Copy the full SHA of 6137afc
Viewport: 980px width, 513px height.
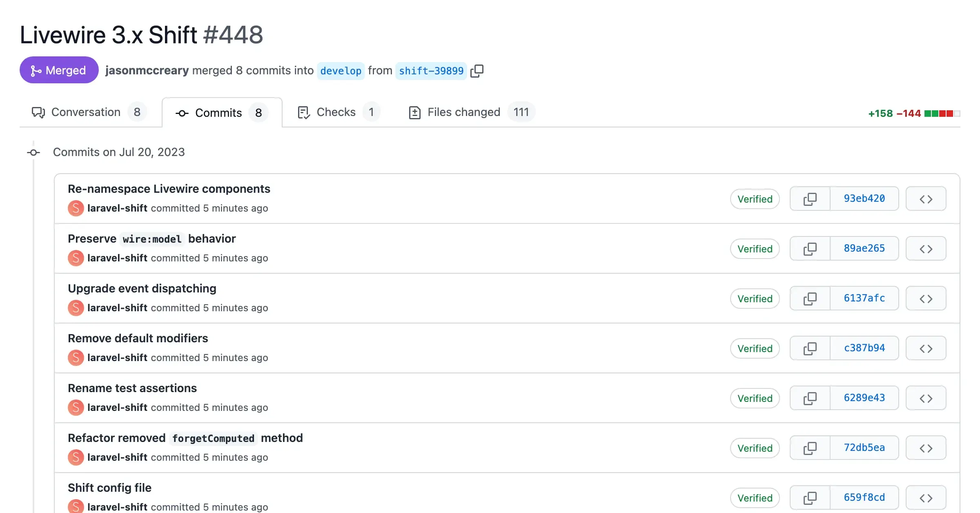(x=810, y=298)
